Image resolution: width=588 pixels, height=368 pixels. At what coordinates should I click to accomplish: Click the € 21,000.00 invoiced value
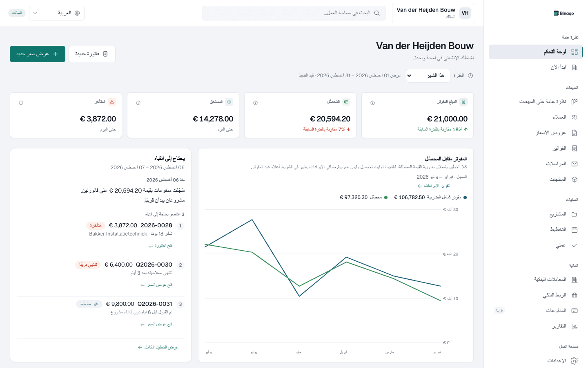(x=447, y=119)
